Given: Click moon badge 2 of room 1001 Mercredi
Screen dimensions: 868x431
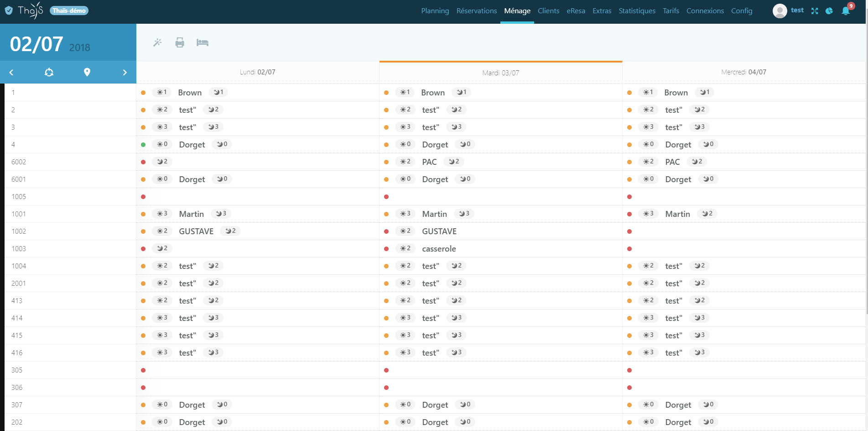Looking at the screenshot, I should click(707, 214).
